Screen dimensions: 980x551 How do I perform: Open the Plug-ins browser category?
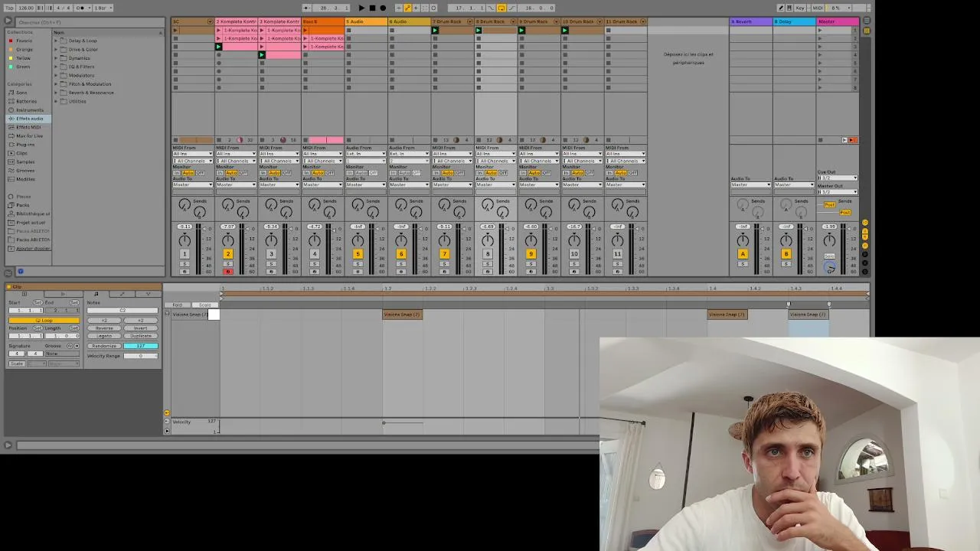pos(25,145)
